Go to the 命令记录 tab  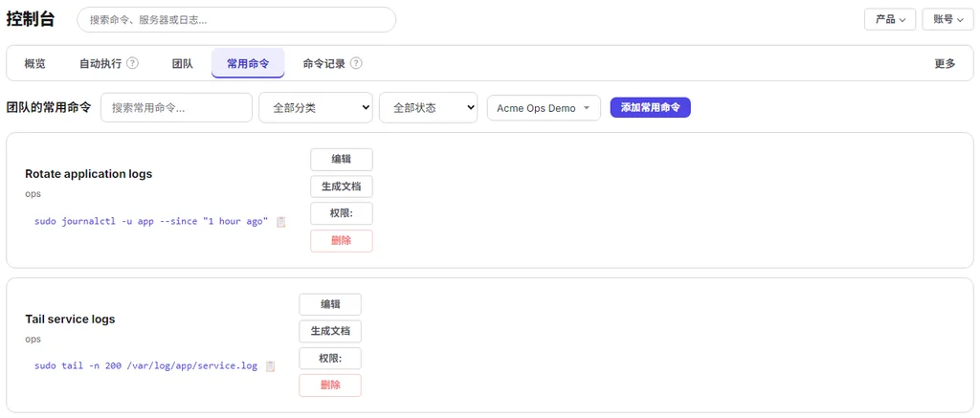(323, 63)
